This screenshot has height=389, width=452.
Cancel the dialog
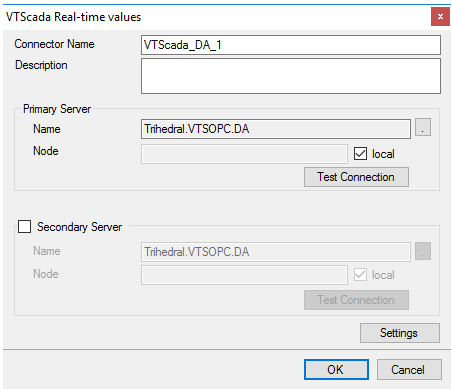[x=409, y=369]
